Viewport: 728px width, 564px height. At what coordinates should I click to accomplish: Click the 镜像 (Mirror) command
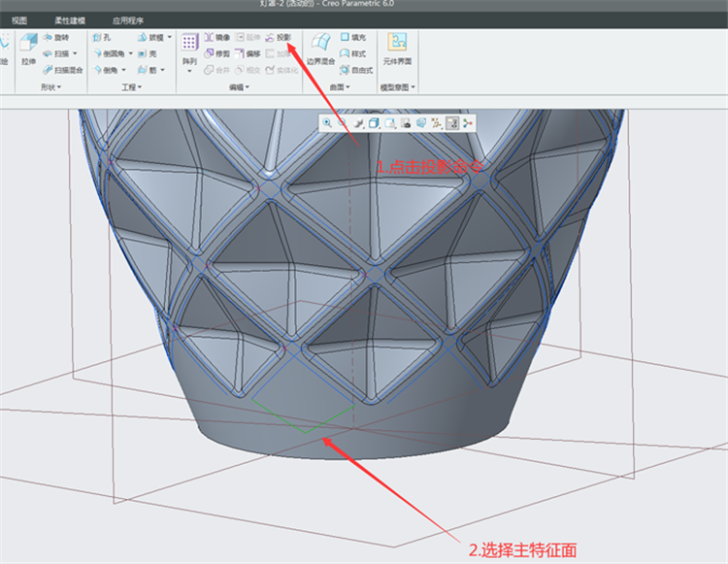217,37
